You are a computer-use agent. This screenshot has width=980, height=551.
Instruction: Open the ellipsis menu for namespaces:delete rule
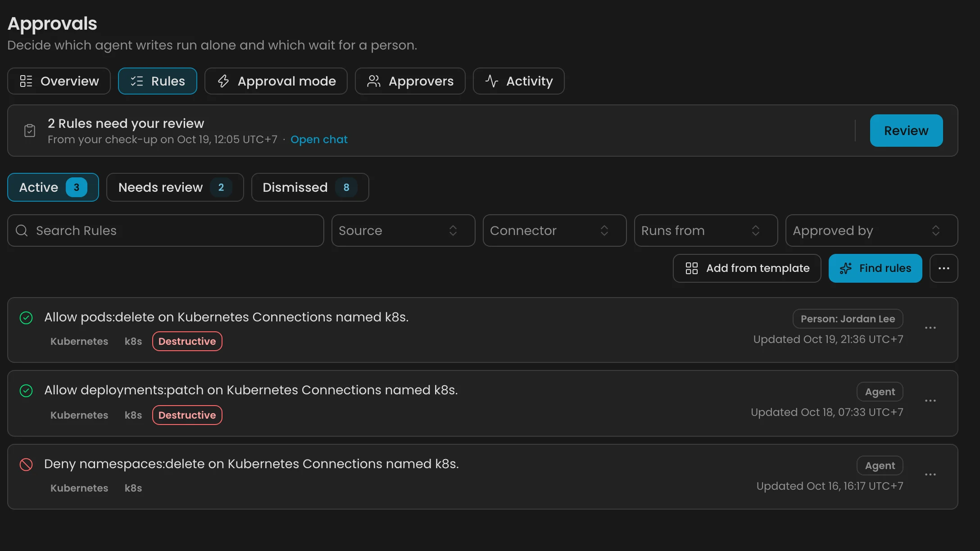click(930, 474)
